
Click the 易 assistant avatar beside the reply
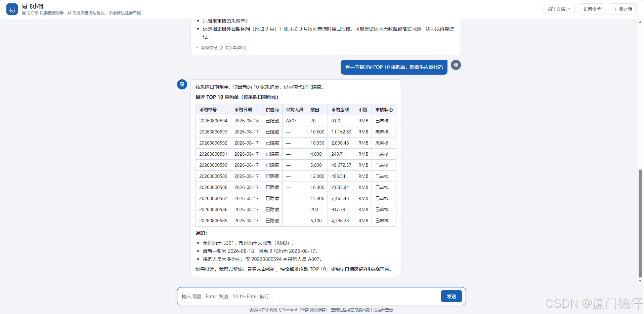click(182, 84)
